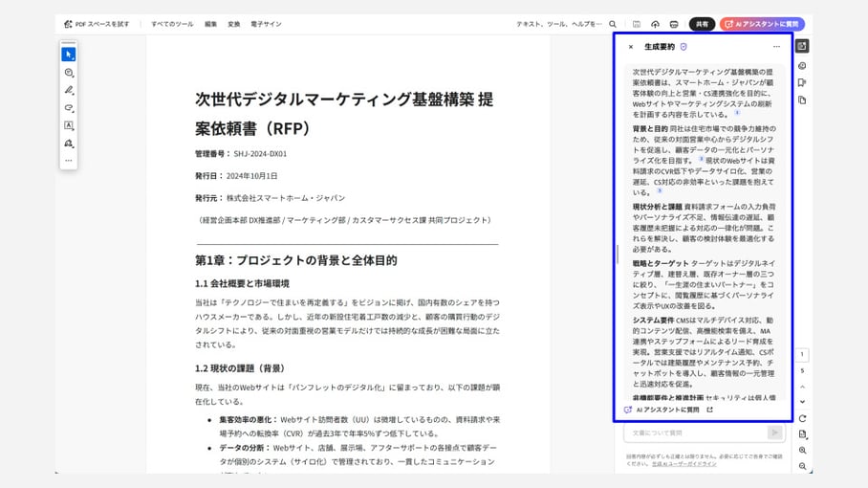Click the highlighter pen tool in left toolbar
The height and width of the screenshot is (488, 868).
click(x=69, y=90)
